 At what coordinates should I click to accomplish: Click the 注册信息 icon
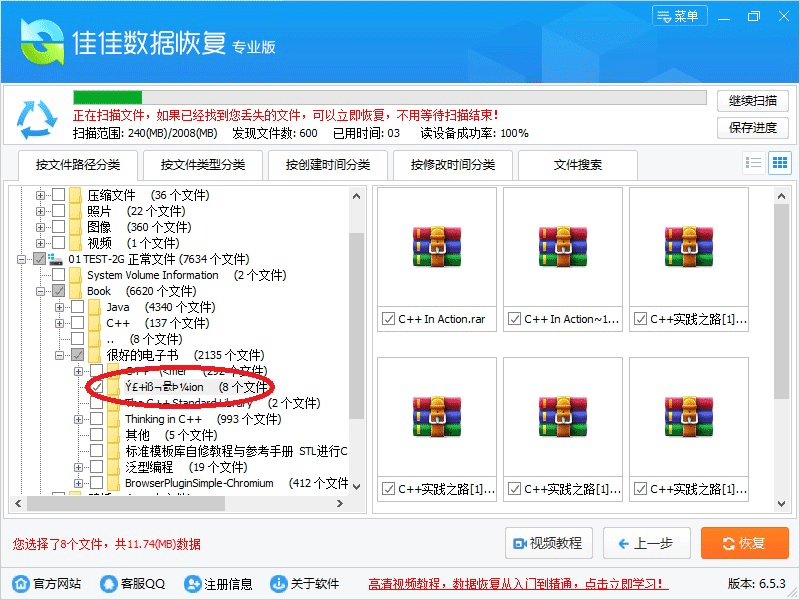click(193, 583)
